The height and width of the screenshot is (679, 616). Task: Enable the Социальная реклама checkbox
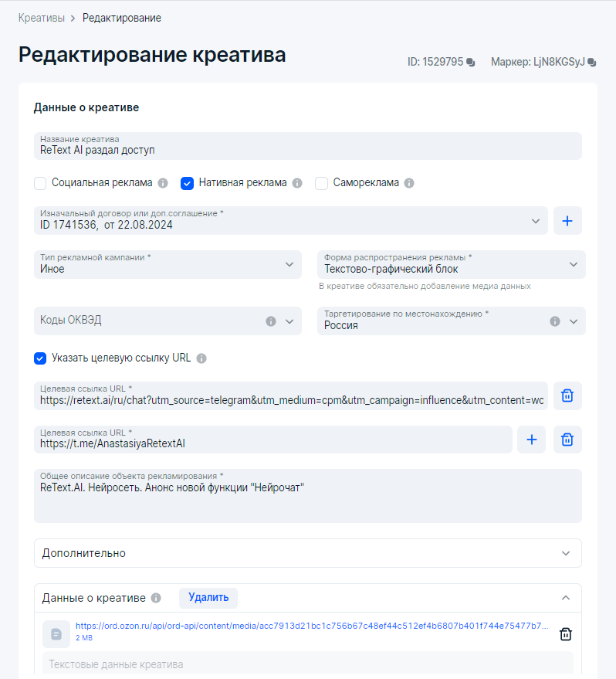tap(40, 183)
